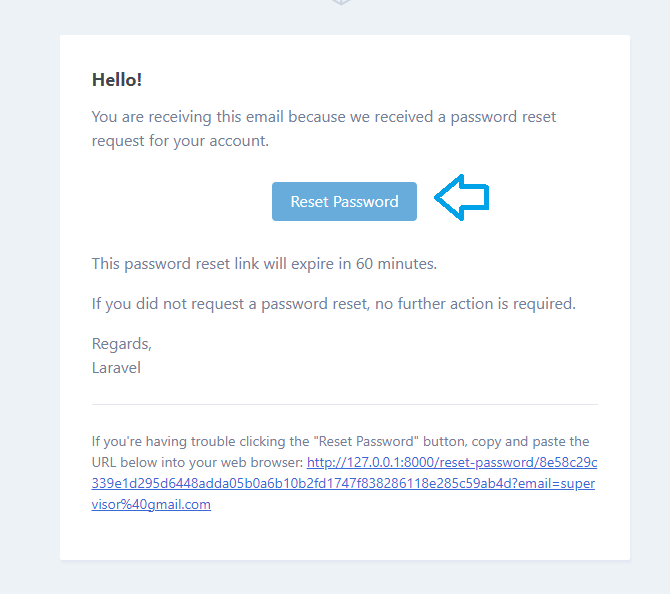This screenshot has width=670, height=594.
Task: Click the "You are receiving this email" line
Action: click(x=324, y=117)
